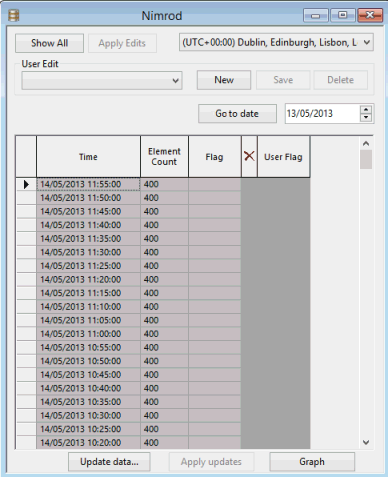388x477 pixels.
Task: Click the Apply Edits button
Action: (122, 43)
